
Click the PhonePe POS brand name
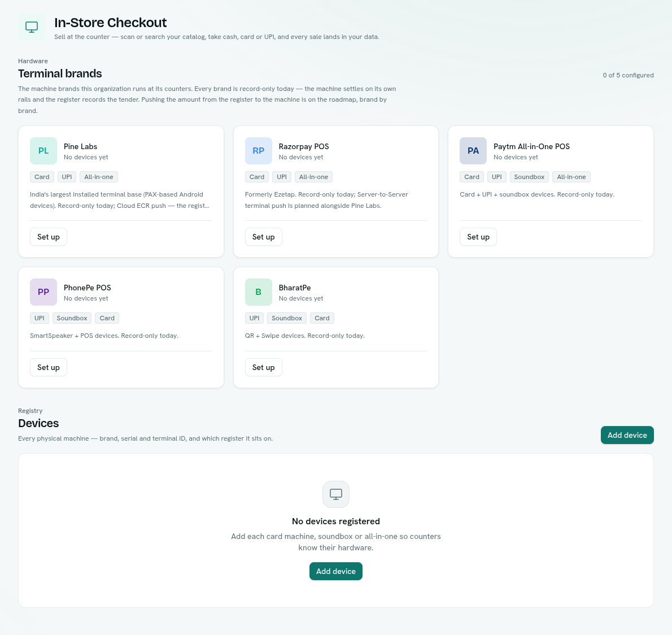tap(88, 288)
